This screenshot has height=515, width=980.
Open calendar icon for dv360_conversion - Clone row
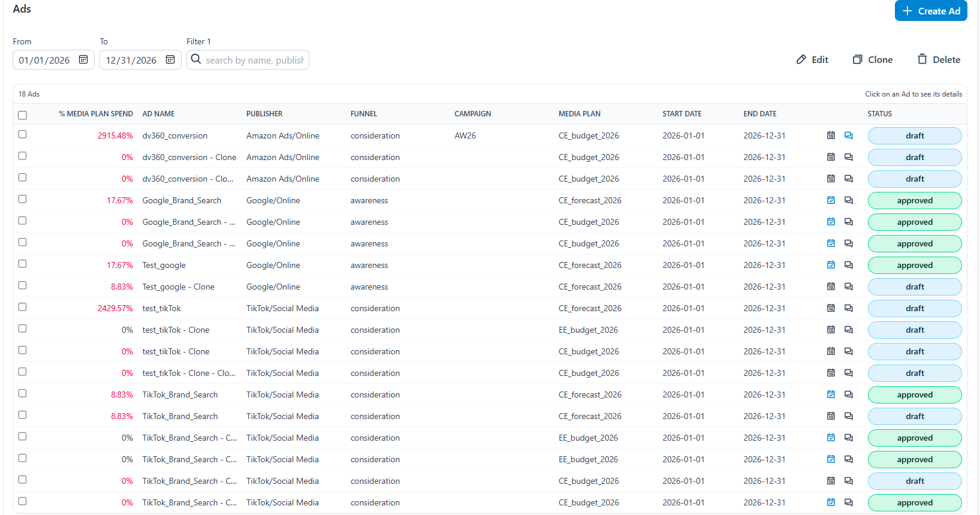tap(831, 157)
